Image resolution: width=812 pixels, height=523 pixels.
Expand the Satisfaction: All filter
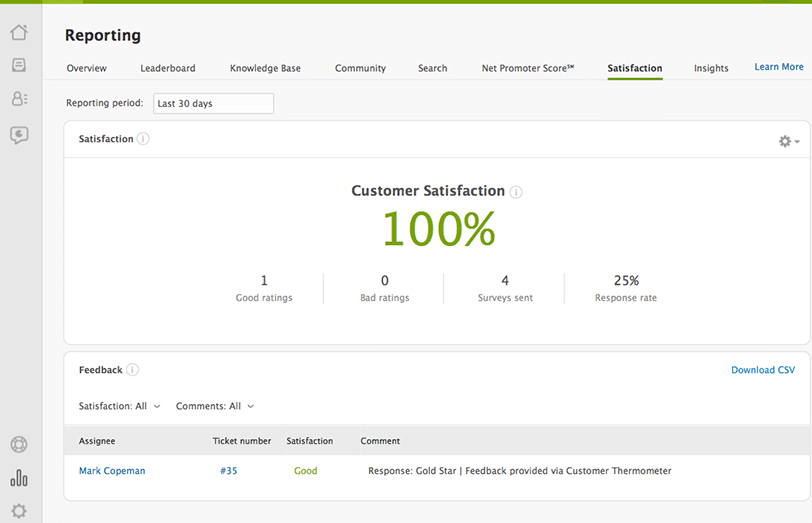120,406
